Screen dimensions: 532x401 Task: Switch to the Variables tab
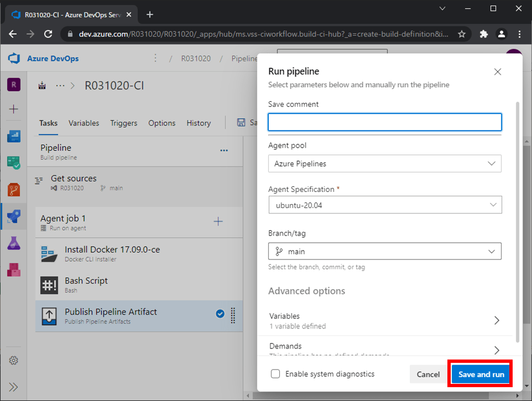pos(84,123)
